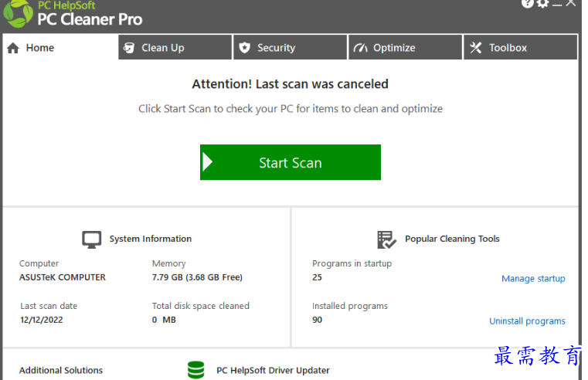Screen dimensions: 588x380
Task: Click the PC HelpSoft Driver Updater label
Action: point(273,370)
